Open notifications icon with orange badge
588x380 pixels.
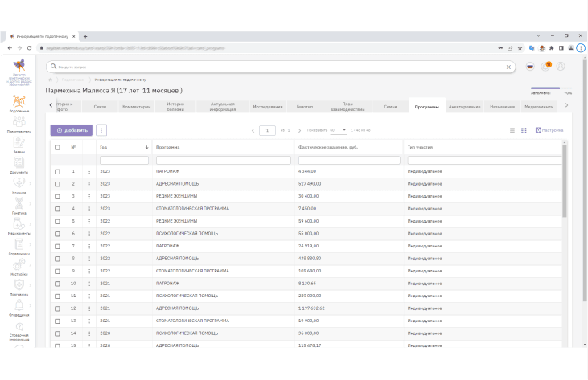[x=545, y=66]
